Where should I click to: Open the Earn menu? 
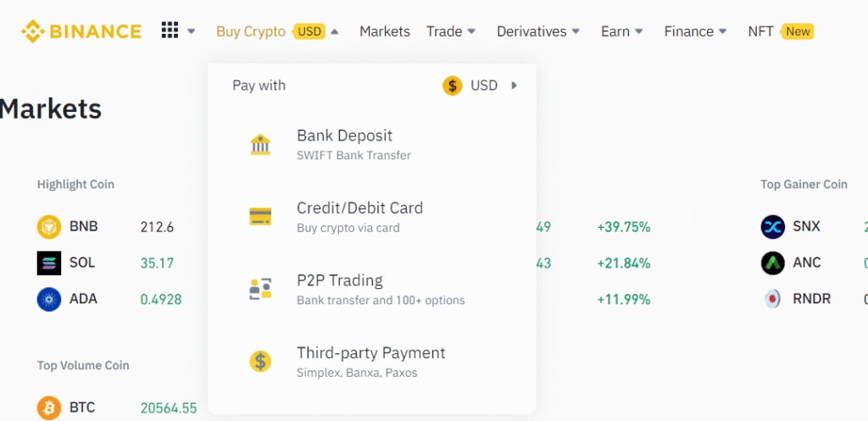coord(622,32)
